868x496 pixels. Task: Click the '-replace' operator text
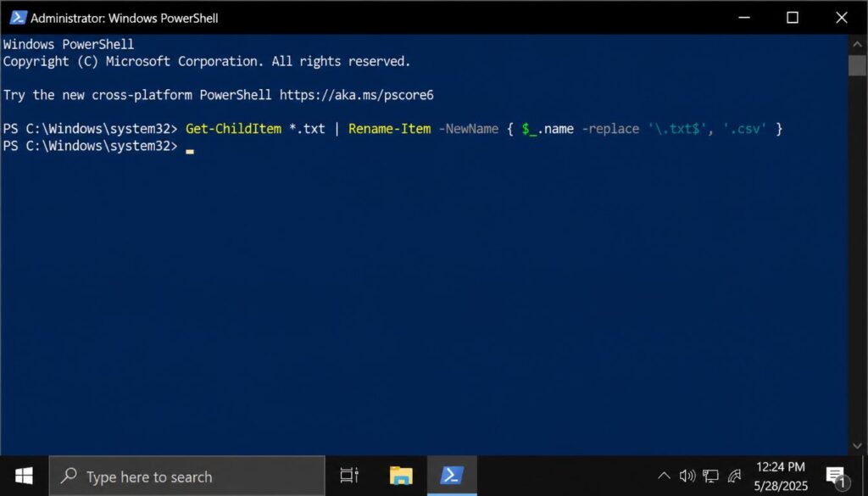coord(610,129)
